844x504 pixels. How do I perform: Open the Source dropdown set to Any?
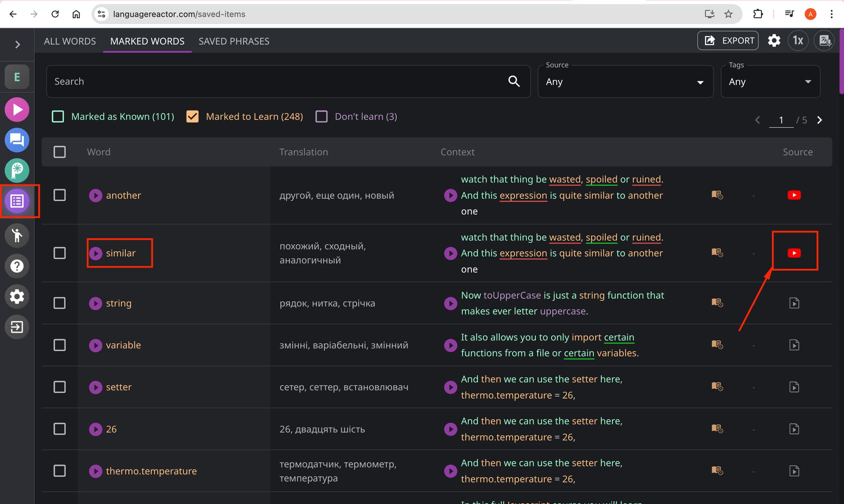pos(625,82)
